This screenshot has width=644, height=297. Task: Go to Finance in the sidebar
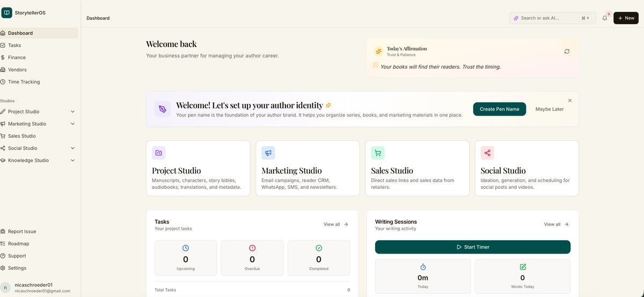coord(17,57)
